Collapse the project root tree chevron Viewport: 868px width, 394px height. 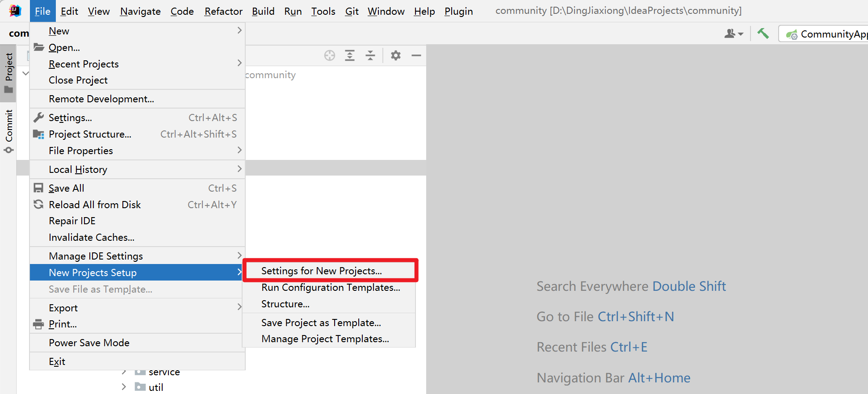25,73
